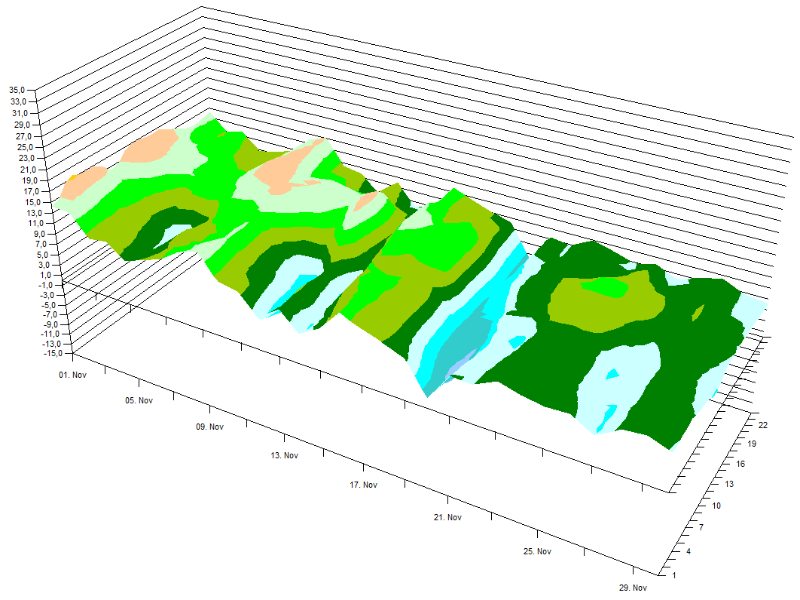Select the '-1,0' vertical axis value
The height and width of the screenshot is (600, 800).
(45, 285)
